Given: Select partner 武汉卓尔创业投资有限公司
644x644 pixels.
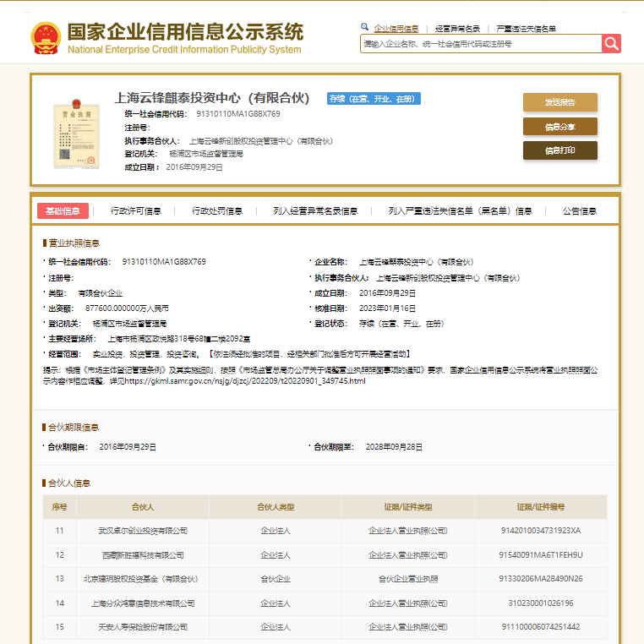Looking at the screenshot, I should tap(143, 531).
